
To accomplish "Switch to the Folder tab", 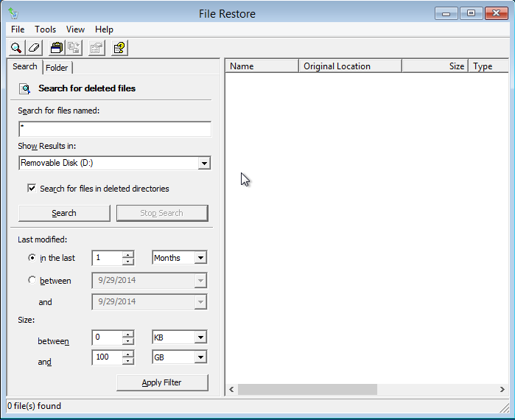I will tap(57, 68).
